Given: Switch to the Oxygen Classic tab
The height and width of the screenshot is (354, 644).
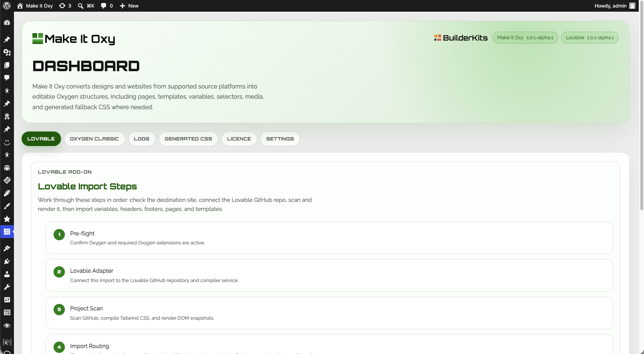Looking at the screenshot, I should pos(94,139).
